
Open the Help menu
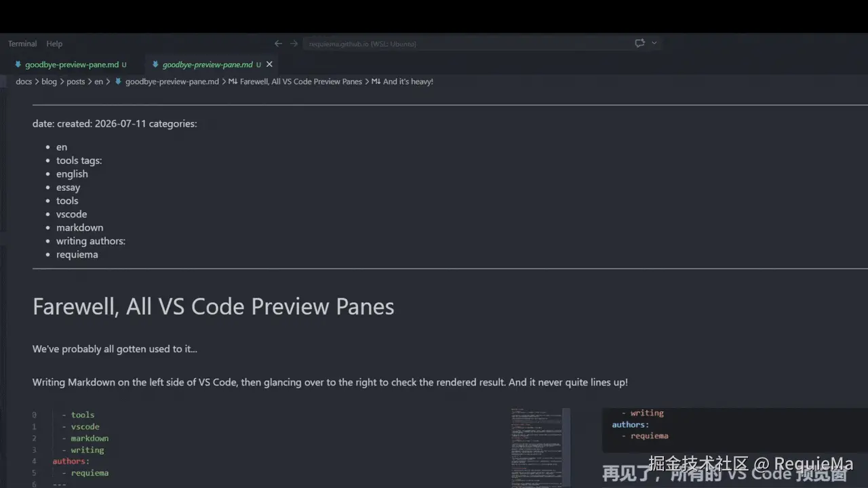(x=54, y=43)
